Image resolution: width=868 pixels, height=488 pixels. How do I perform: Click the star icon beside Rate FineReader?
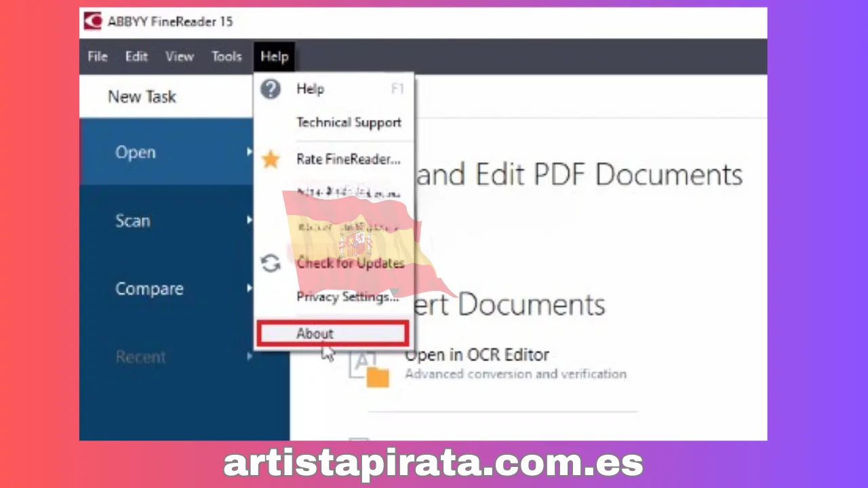(271, 160)
